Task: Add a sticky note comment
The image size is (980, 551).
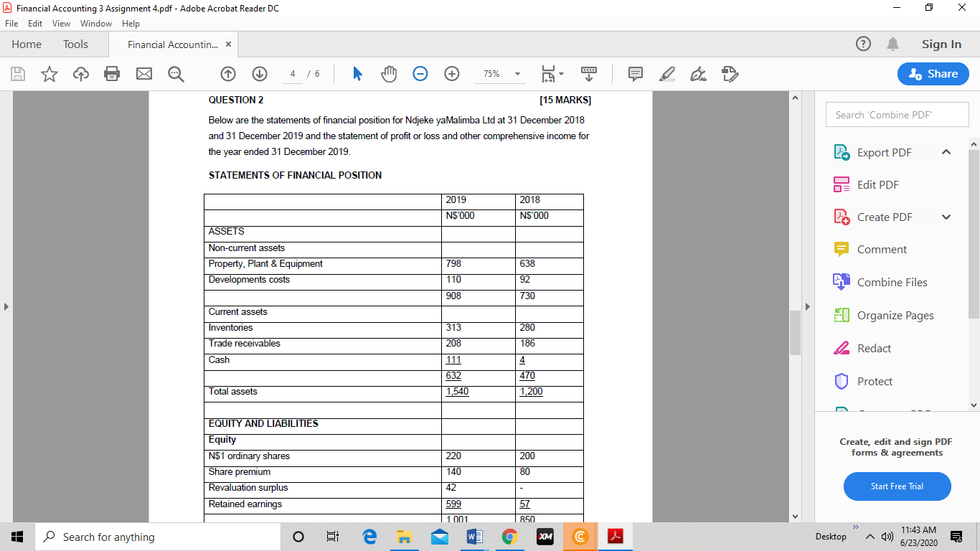Action: tap(634, 74)
